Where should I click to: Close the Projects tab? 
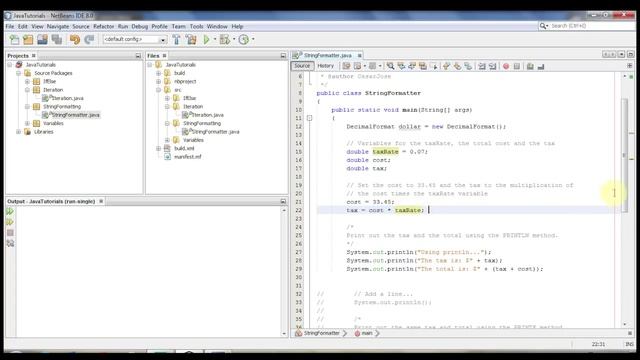pos(34,56)
